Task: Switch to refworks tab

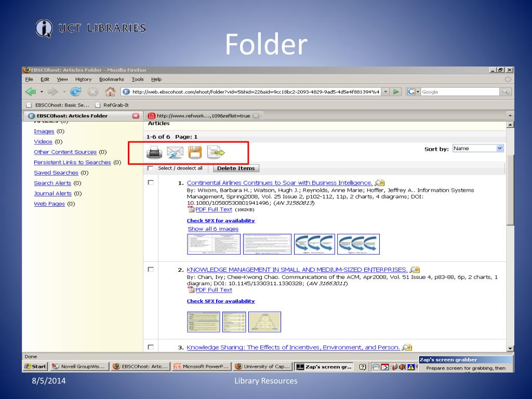Action: coord(203,116)
